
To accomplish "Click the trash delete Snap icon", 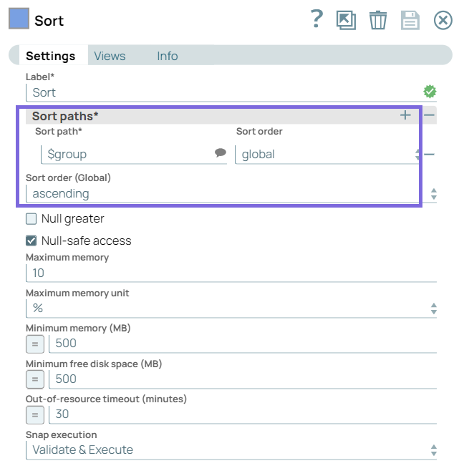I will pos(377,20).
